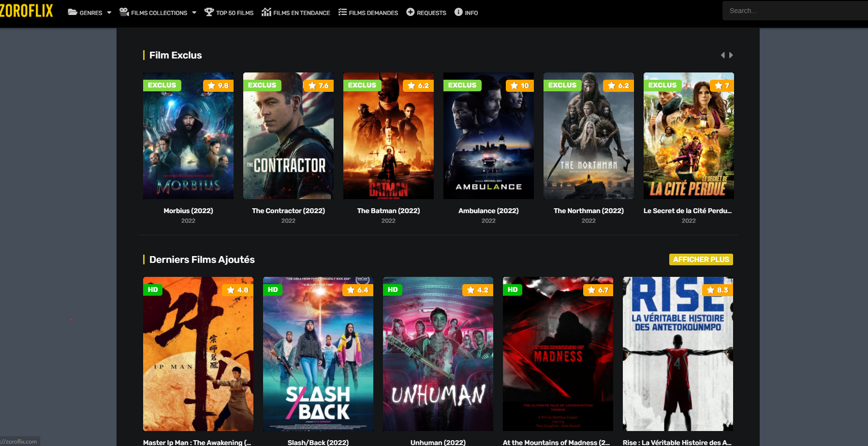
Task: Click the Films Collections camera icon
Action: coord(124,12)
